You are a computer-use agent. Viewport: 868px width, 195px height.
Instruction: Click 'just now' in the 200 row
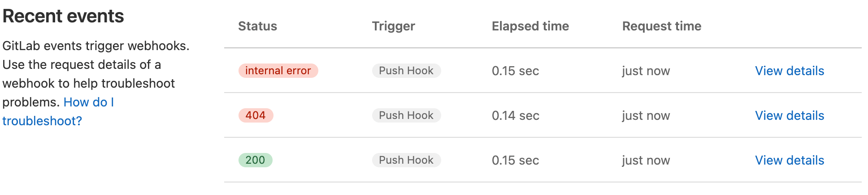click(x=646, y=160)
